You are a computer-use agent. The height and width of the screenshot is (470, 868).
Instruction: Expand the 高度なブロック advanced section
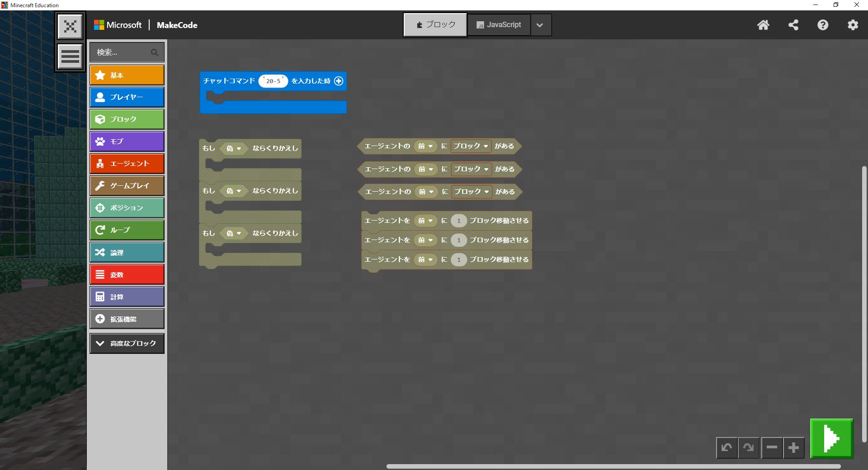[127, 343]
